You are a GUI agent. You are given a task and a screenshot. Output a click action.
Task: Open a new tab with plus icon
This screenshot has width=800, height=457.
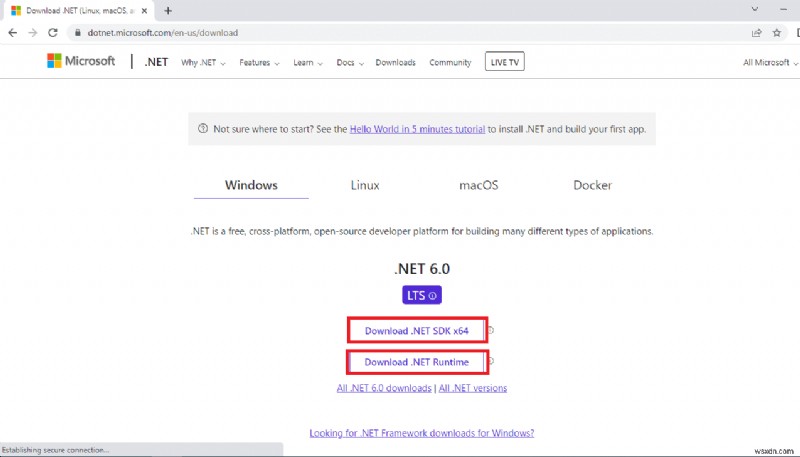point(168,10)
